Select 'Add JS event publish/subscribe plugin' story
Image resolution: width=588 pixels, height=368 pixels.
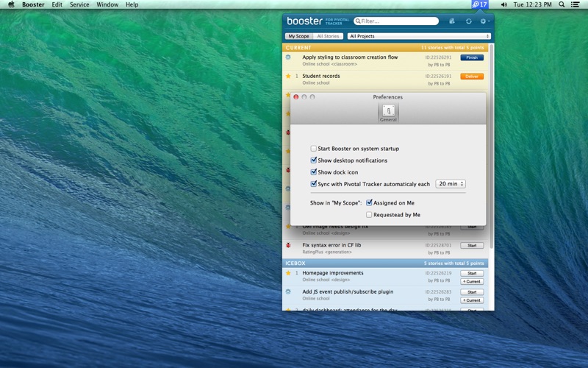[x=348, y=291]
